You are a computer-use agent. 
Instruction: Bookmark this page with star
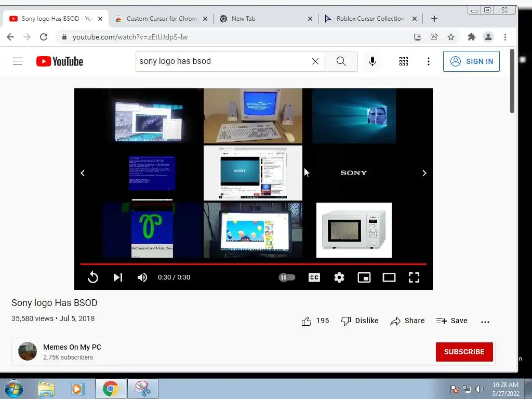pos(451,37)
